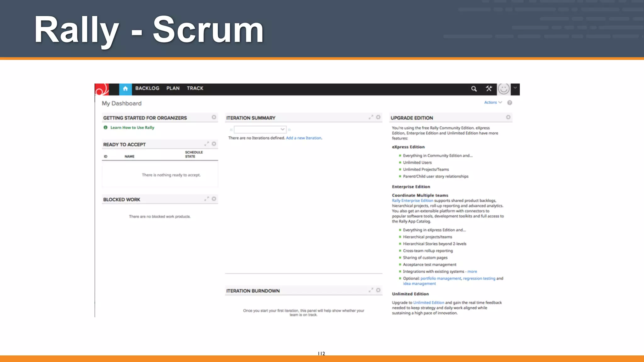Click the Rally logo icon
The width and height of the screenshot is (644, 362).
pos(102,90)
